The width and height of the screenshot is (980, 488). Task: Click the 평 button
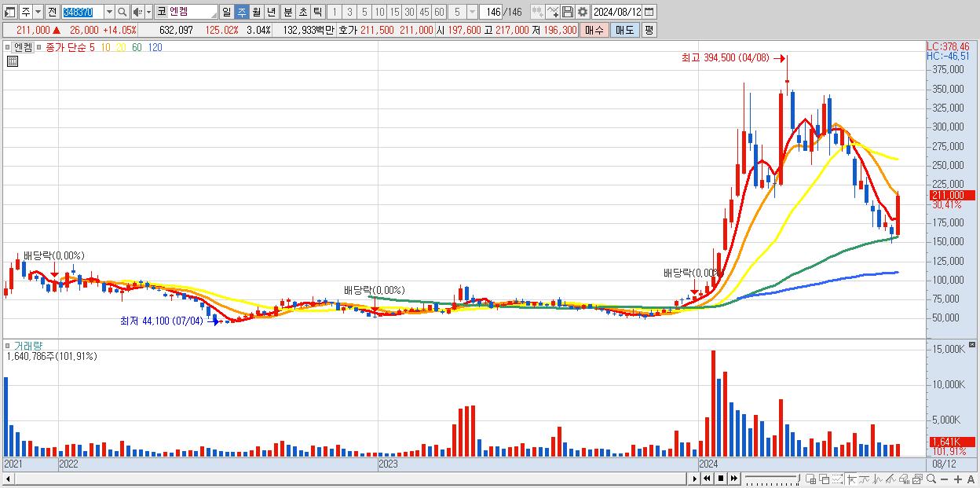click(649, 30)
